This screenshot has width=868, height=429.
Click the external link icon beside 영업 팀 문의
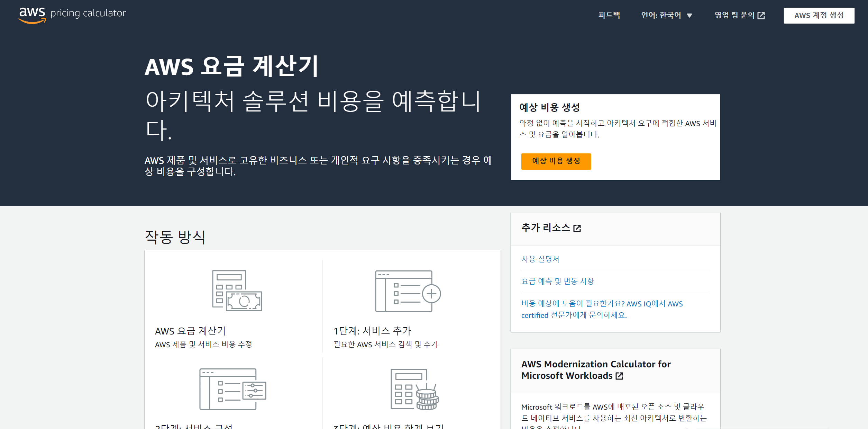point(761,16)
